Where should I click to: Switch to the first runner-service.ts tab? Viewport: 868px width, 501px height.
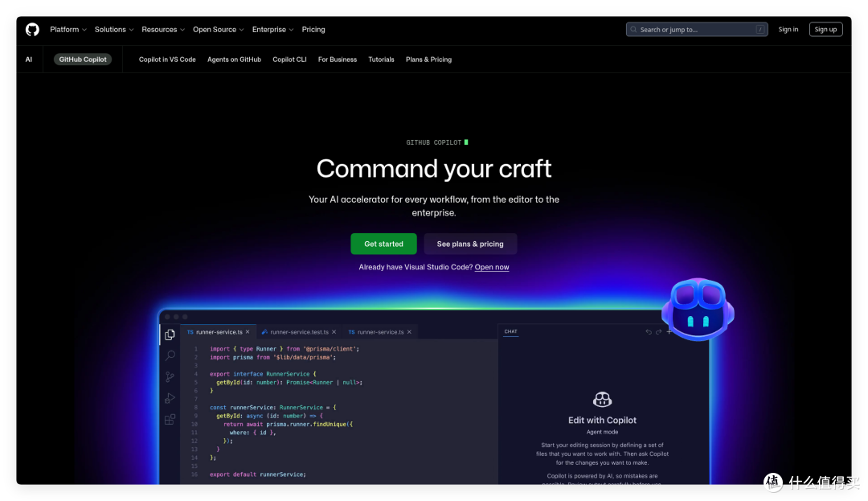coord(219,331)
